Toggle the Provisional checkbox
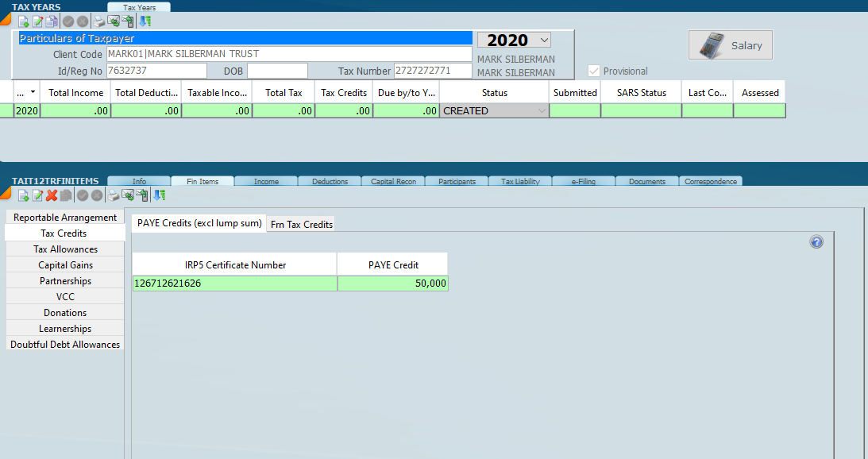This screenshot has width=868, height=459. [593, 71]
